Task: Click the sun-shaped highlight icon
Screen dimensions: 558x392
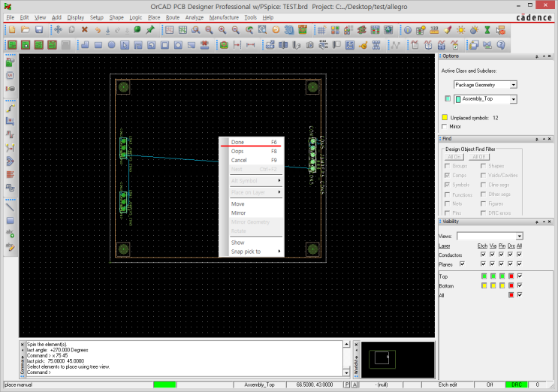Action: click(x=461, y=30)
